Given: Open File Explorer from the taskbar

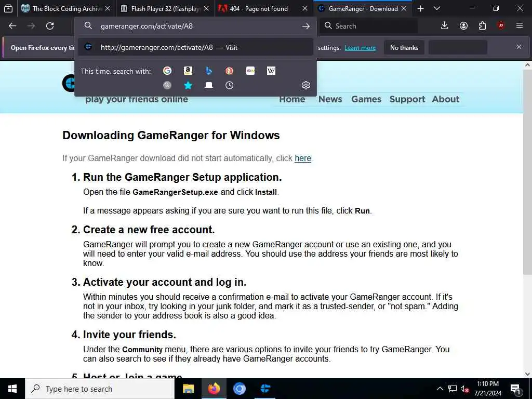Looking at the screenshot, I should pyautogui.click(x=188, y=389).
